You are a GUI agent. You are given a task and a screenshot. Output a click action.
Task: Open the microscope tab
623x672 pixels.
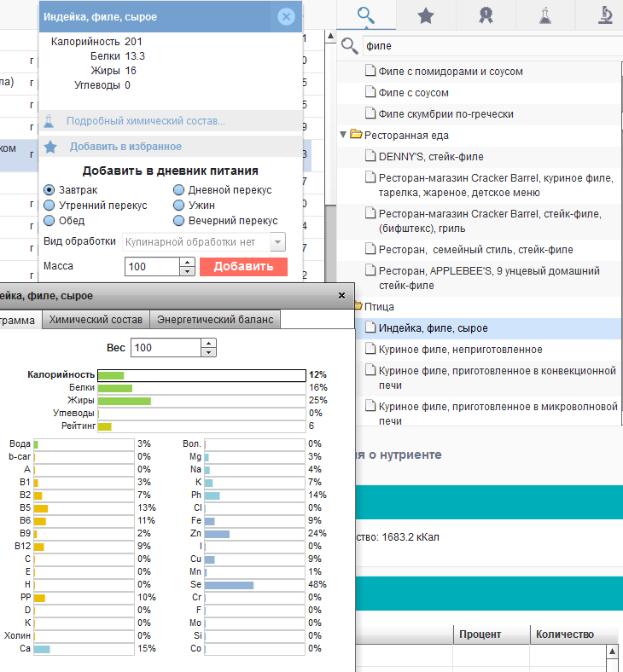pos(605,14)
